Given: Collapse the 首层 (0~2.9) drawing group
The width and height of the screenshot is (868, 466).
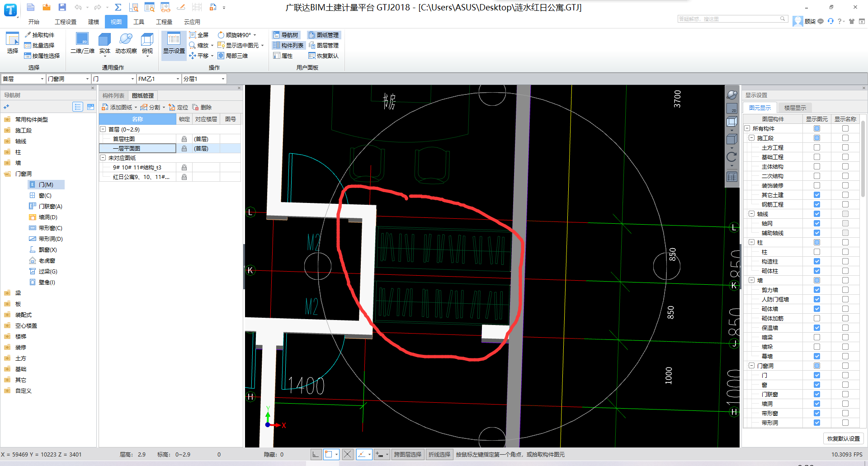Looking at the screenshot, I should pos(103,129).
